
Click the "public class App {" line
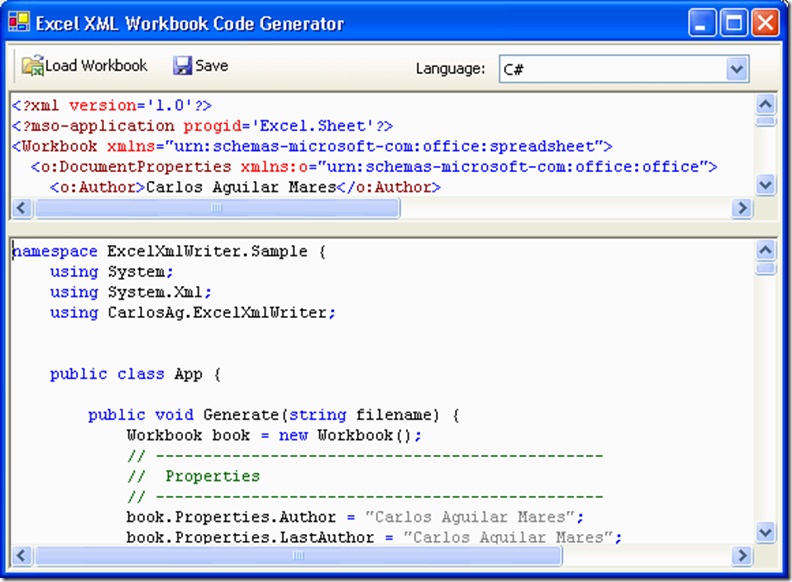[135, 374]
